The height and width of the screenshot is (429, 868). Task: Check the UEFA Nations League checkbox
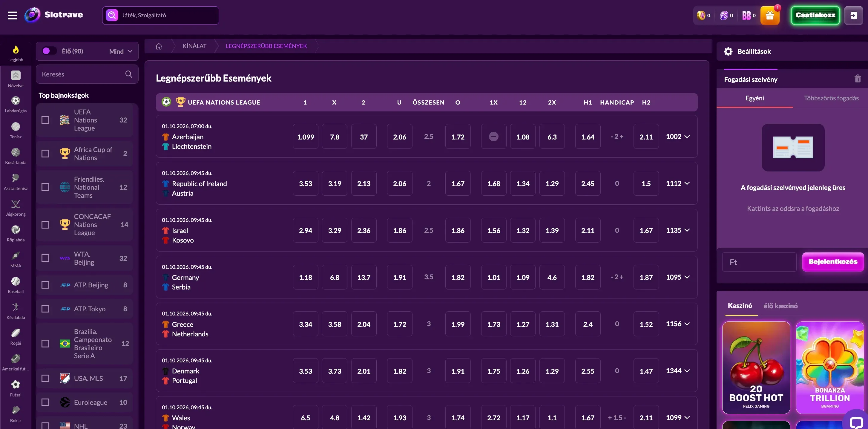pyautogui.click(x=45, y=120)
